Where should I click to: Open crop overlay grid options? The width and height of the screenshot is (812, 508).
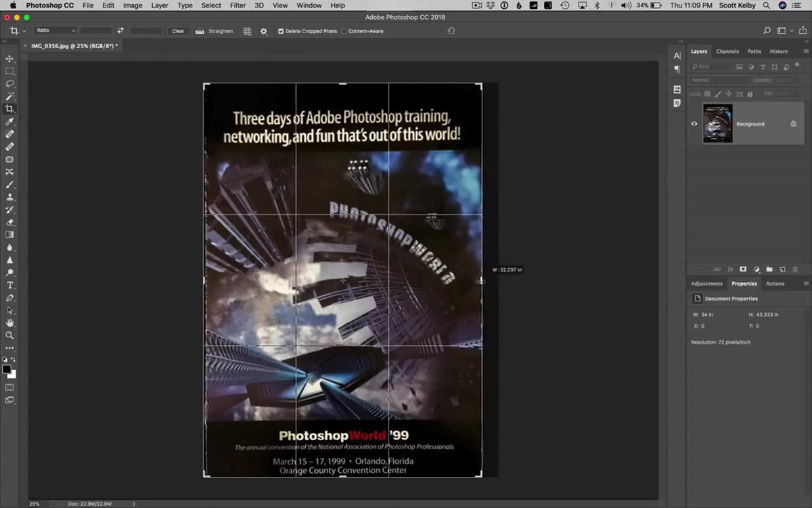click(247, 31)
